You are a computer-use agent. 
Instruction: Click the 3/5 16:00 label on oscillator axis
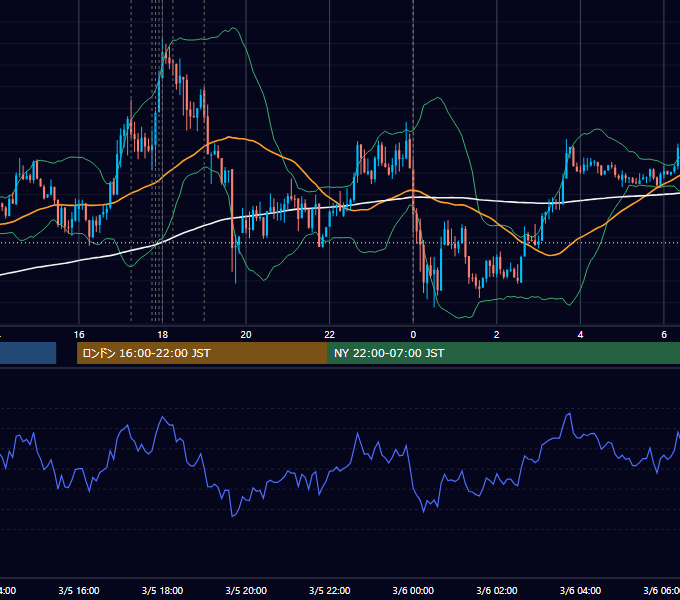pos(79,590)
